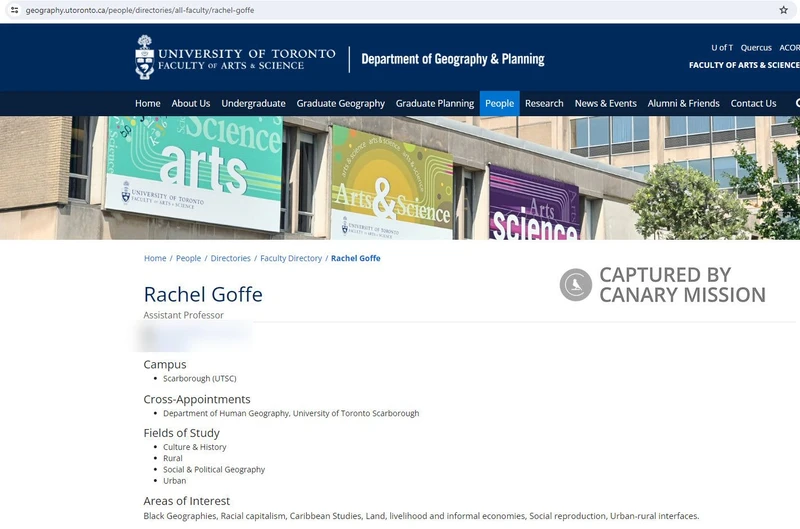Click Department of Geography & Planning title
The image size is (800, 529).
point(453,59)
